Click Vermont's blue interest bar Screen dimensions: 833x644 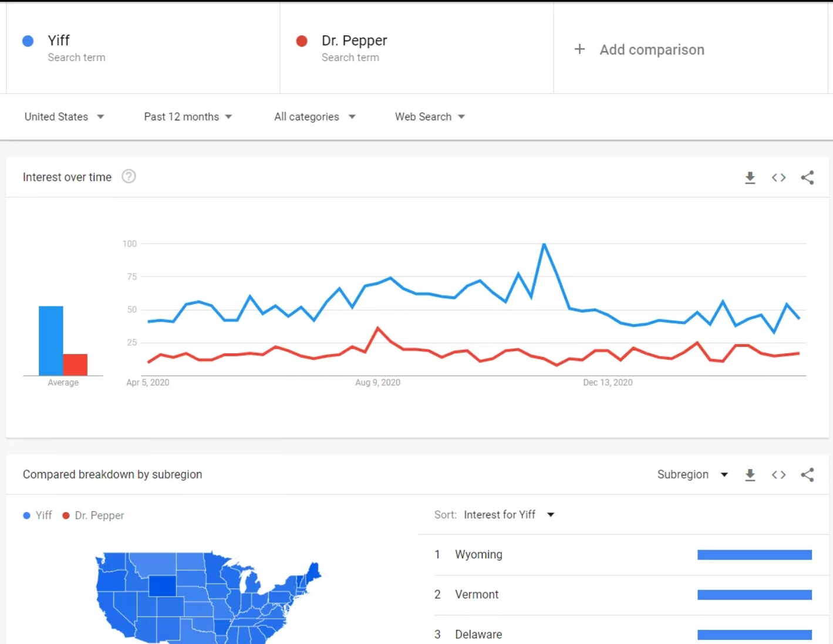click(x=755, y=595)
